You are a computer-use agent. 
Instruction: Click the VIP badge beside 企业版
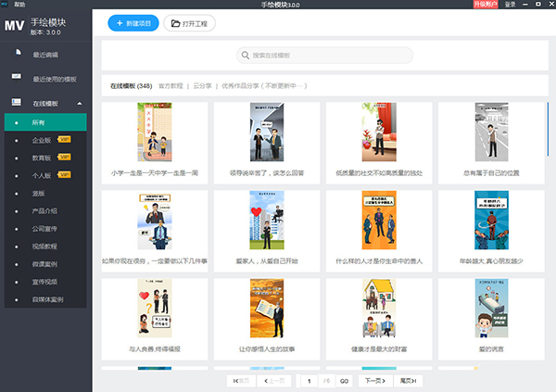65,140
